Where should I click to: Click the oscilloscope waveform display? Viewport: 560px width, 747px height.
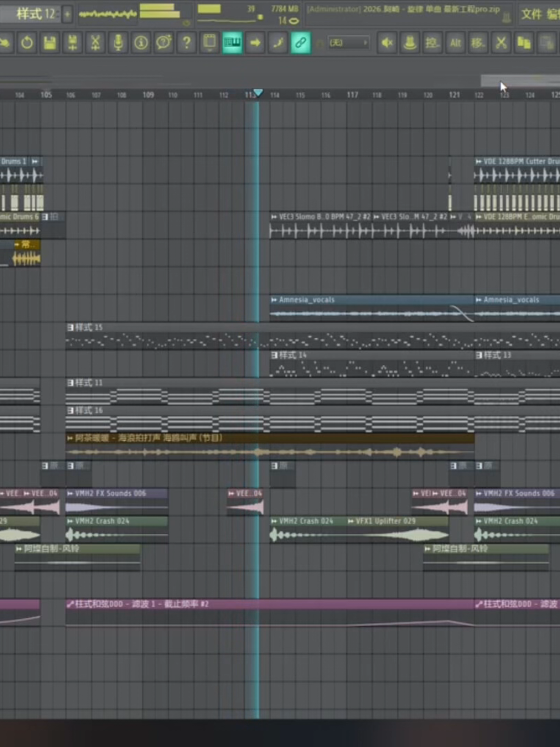pyautogui.click(x=108, y=14)
